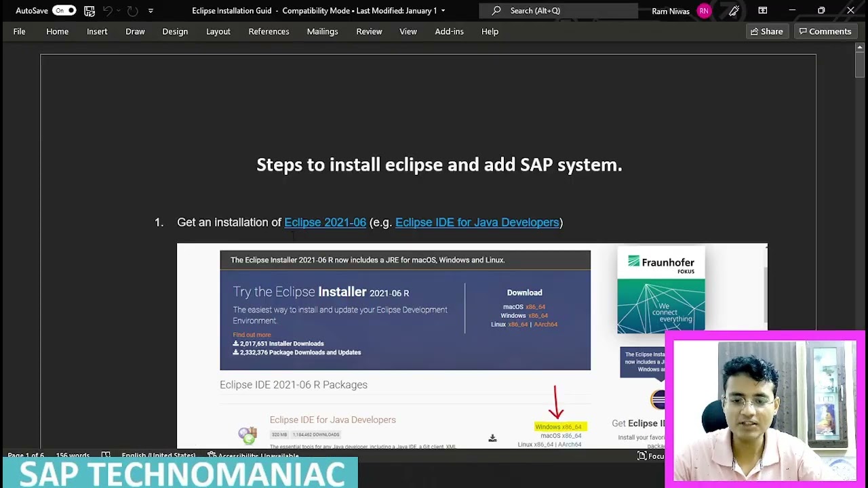Open the View tab
This screenshot has height=488, width=868.
pyautogui.click(x=408, y=31)
